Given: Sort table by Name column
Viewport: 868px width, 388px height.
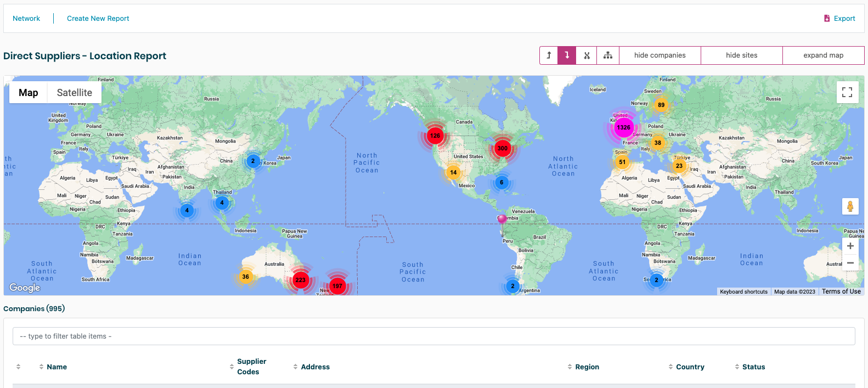Looking at the screenshot, I should point(57,367).
